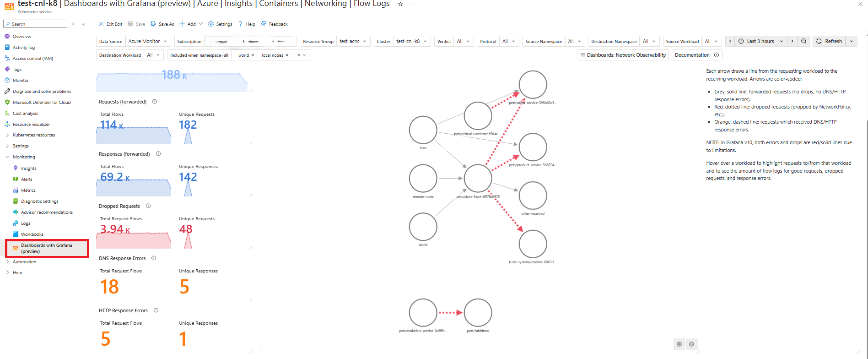The width and height of the screenshot is (868, 359).
Task: Click info icon next to Dropped Requests
Action: 148,206
